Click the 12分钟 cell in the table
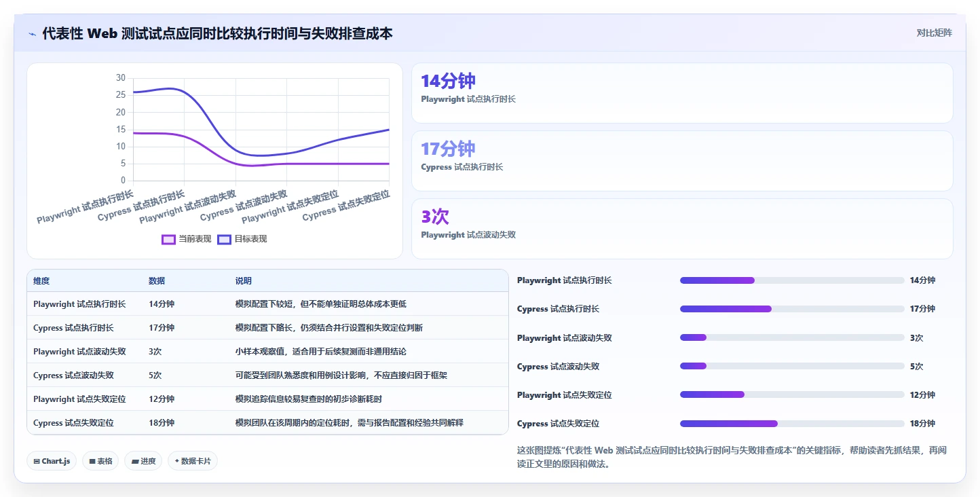 click(x=162, y=399)
